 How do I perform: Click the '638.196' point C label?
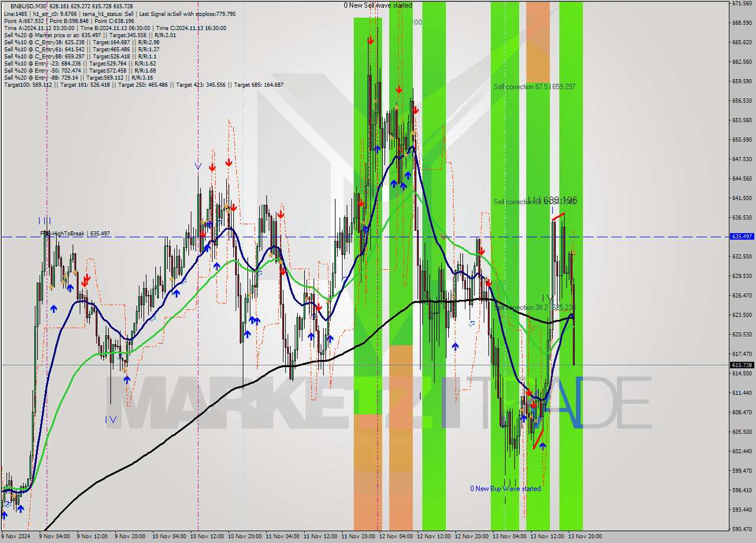[x=560, y=201]
